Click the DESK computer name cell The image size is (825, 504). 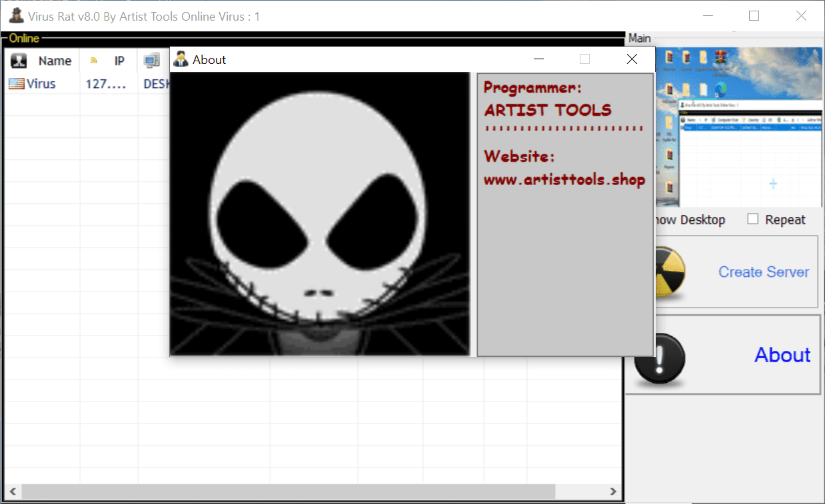(157, 84)
